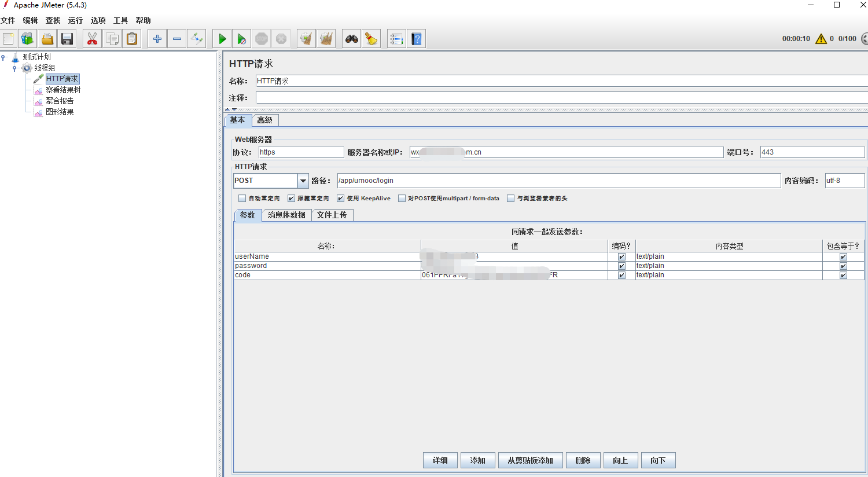The height and width of the screenshot is (477, 868).
Task: Save the test plan
Action: pyautogui.click(x=67, y=39)
